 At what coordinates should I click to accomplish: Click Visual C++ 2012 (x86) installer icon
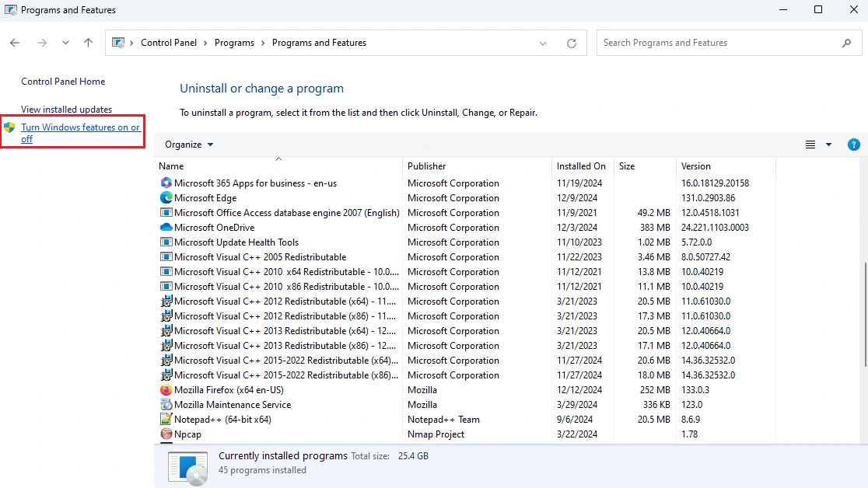166,316
